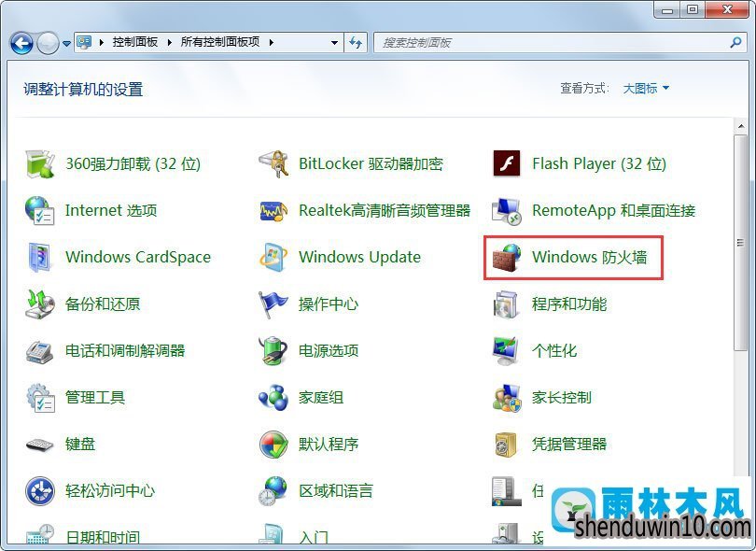
Task: Open the 操作中心 text link
Action: (x=329, y=304)
